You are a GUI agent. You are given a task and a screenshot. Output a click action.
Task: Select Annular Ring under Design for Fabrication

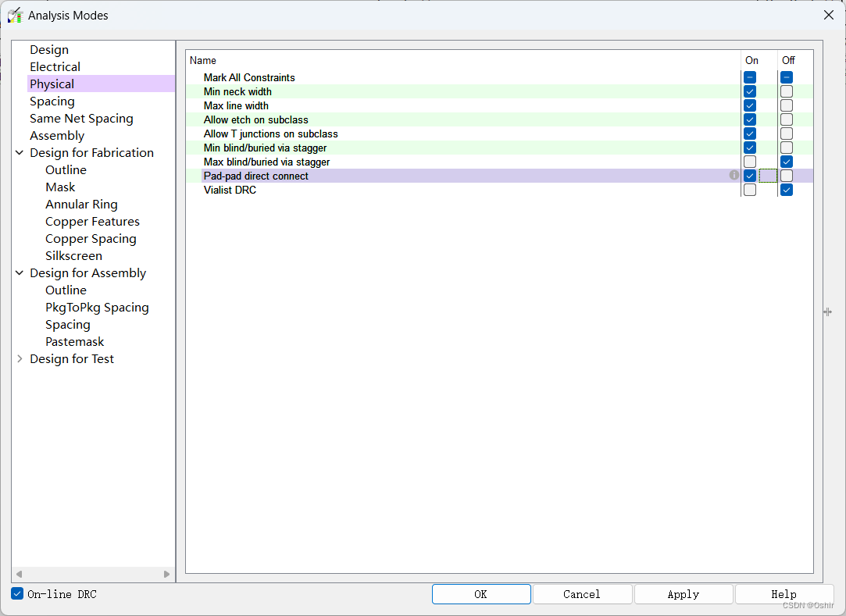click(x=81, y=205)
